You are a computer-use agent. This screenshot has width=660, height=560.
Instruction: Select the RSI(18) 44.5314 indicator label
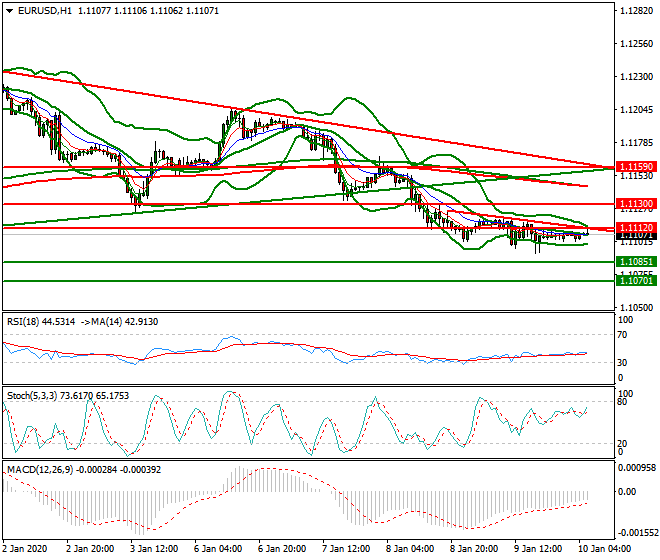point(41,322)
